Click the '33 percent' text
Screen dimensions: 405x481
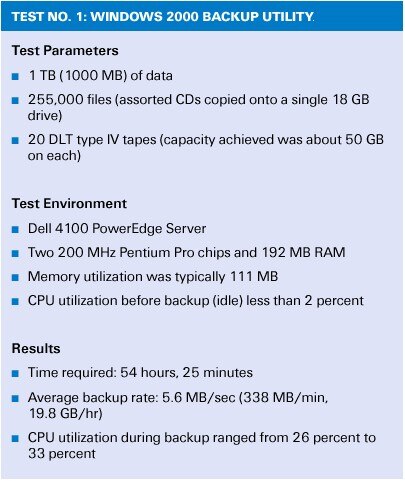(62, 454)
